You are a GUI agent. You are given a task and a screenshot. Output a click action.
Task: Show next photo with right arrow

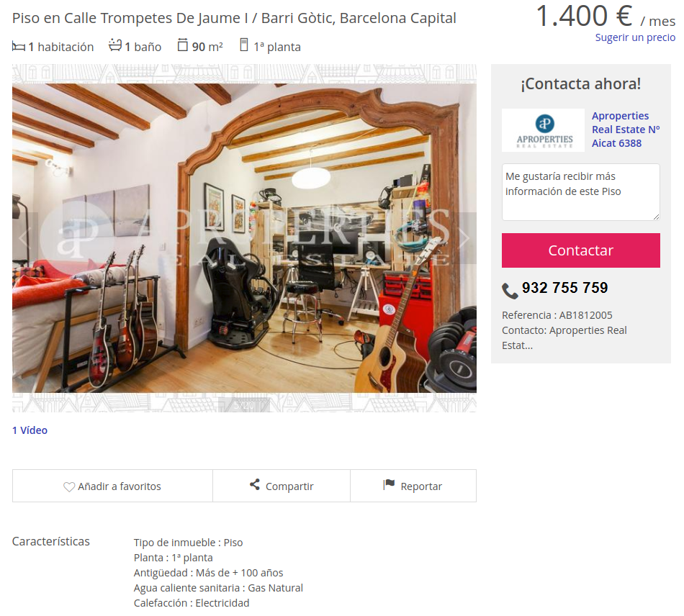click(464, 238)
